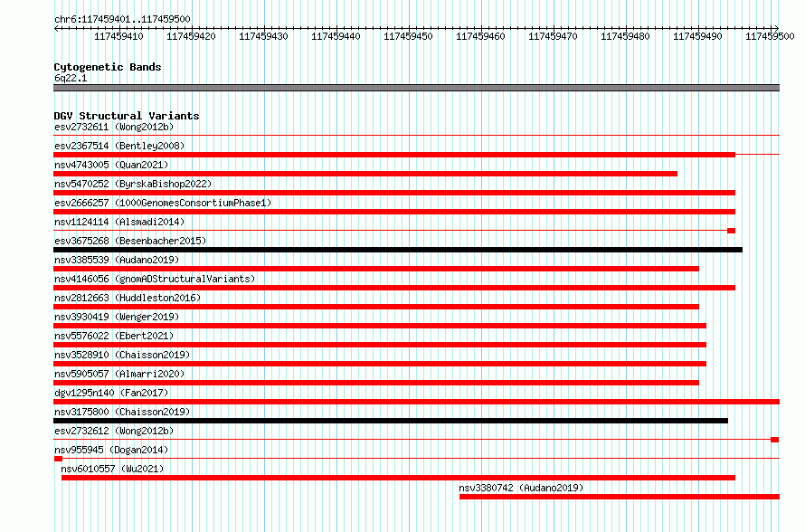The width and height of the screenshot is (805, 532).
Task: Select small red block on esv2732612 row
Action: coord(775,440)
